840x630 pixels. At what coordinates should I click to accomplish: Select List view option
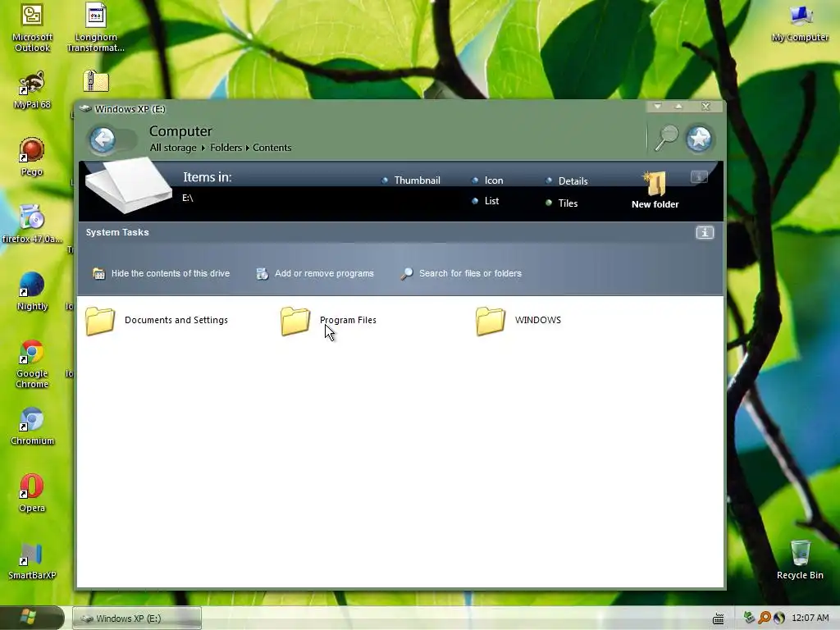pyautogui.click(x=486, y=201)
